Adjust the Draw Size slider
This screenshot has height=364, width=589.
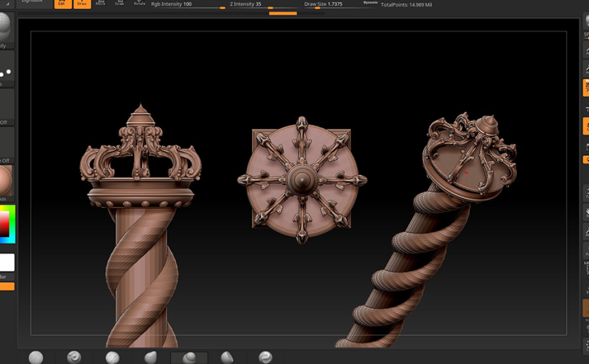[x=331, y=5]
